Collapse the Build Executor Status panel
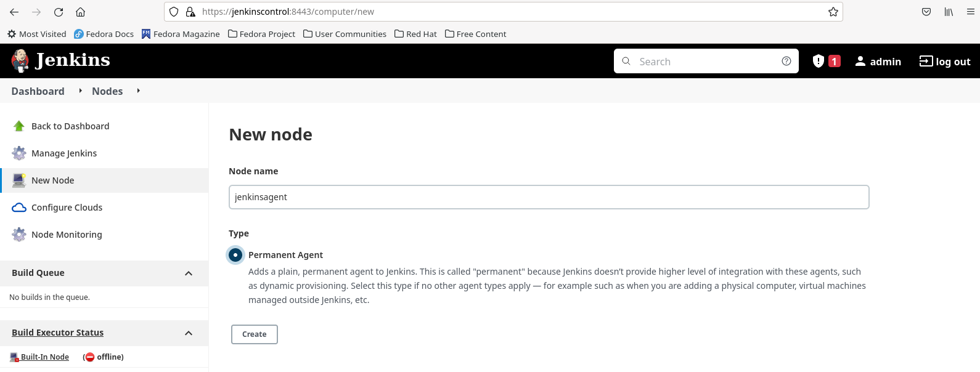The height and width of the screenshot is (372, 980). coord(189,333)
